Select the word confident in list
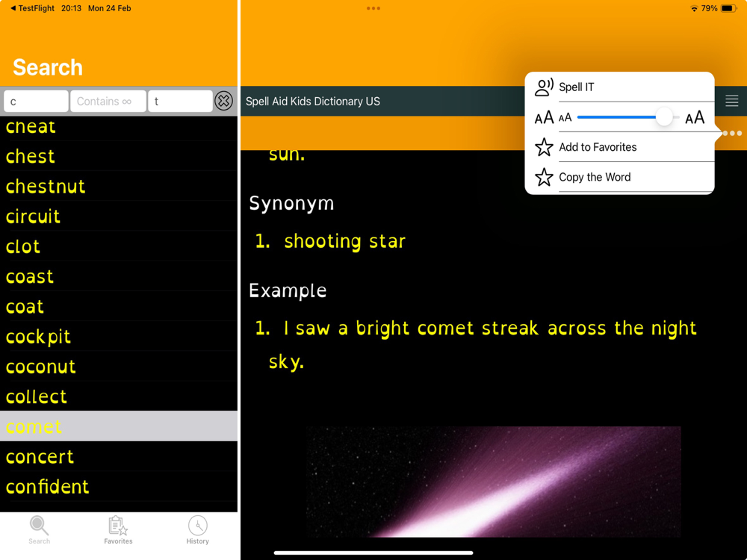The height and width of the screenshot is (560, 747). 119,486
